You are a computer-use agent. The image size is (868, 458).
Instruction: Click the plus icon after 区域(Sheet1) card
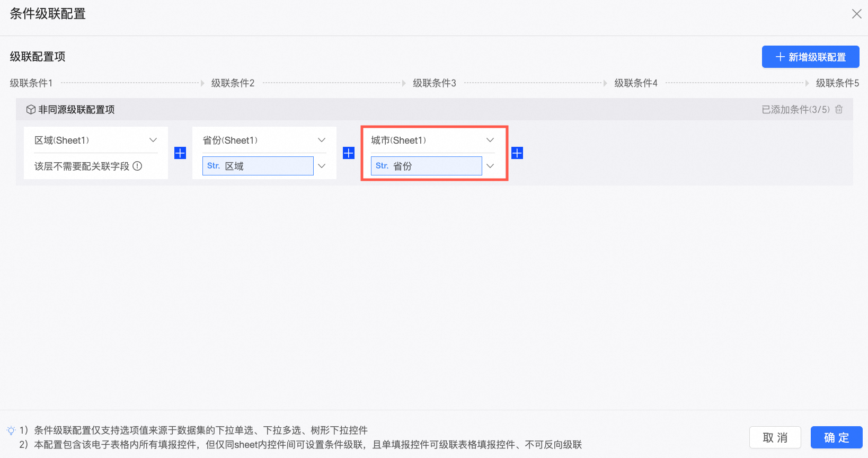click(180, 153)
